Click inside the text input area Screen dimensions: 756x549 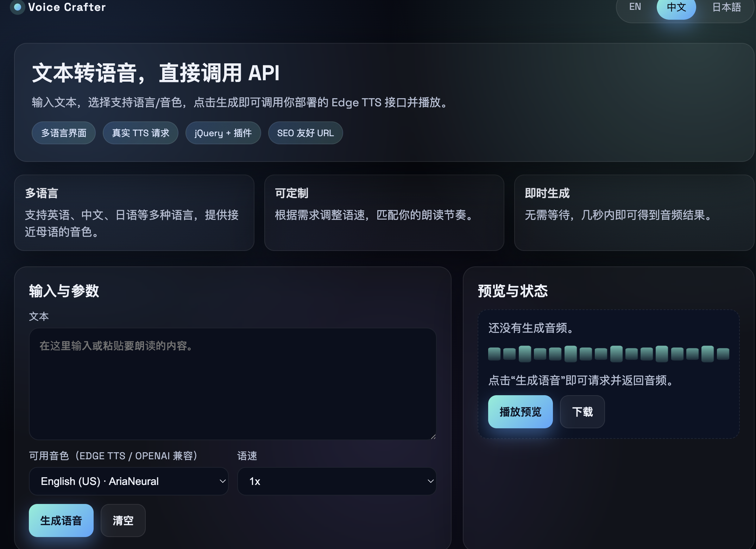[x=233, y=384]
